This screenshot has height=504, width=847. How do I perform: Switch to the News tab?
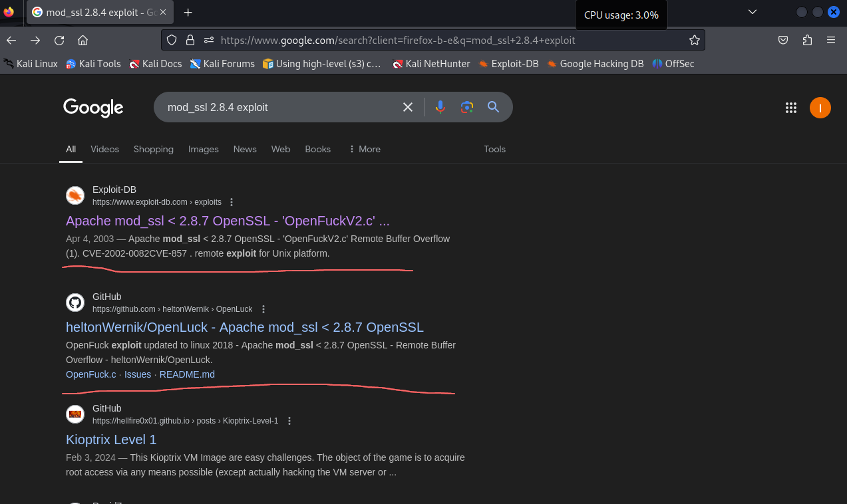[245, 149]
